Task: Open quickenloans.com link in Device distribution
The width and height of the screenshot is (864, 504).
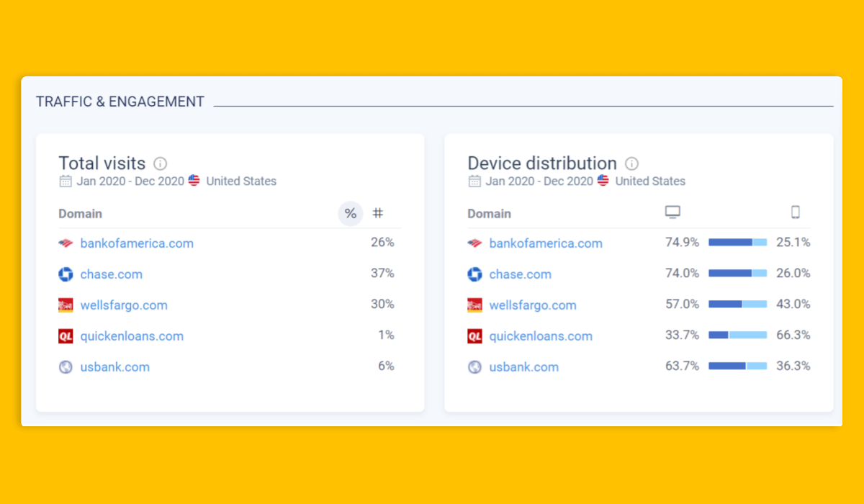Action: [541, 336]
